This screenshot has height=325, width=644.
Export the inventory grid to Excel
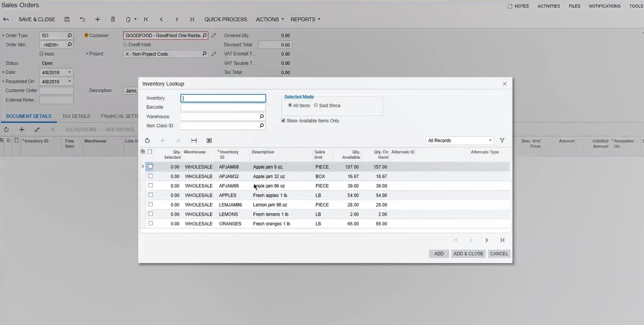pyautogui.click(x=209, y=140)
